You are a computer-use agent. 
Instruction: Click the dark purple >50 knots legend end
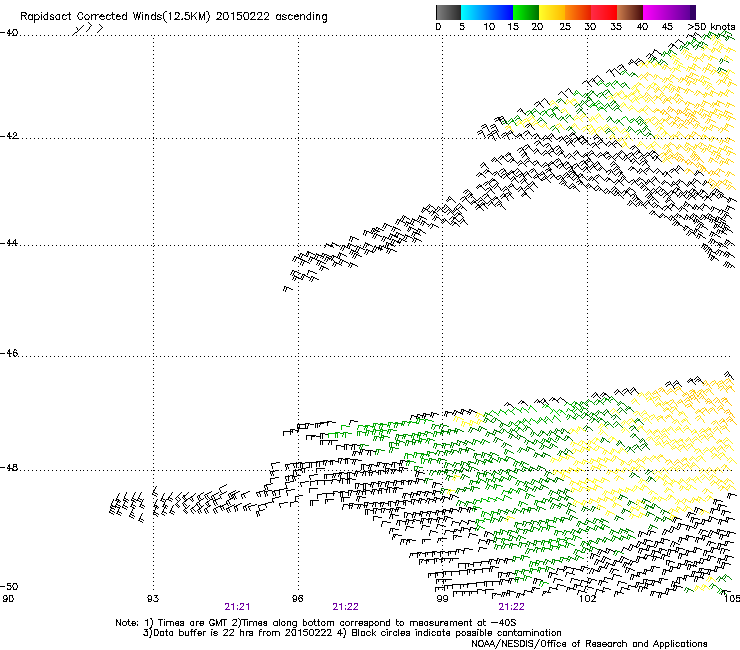pyautogui.click(x=692, y=12)
